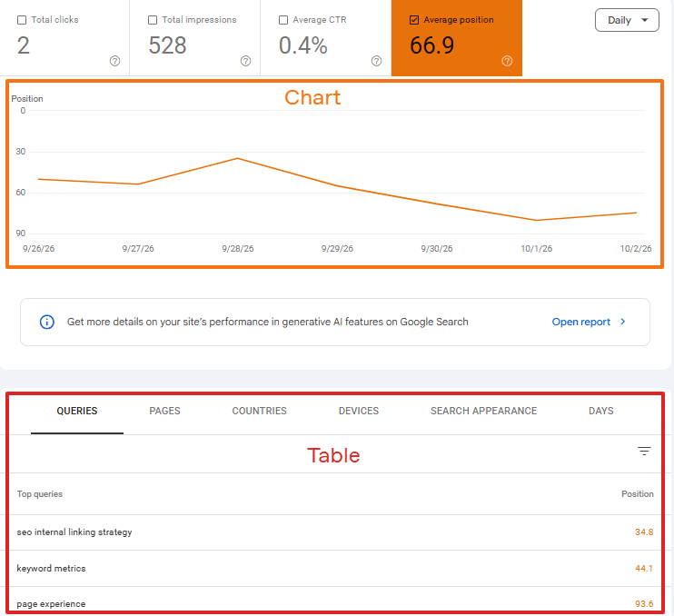Switch to the DAYS tab
The height and width of the screenshot is (616, 674).
[601, 411]
